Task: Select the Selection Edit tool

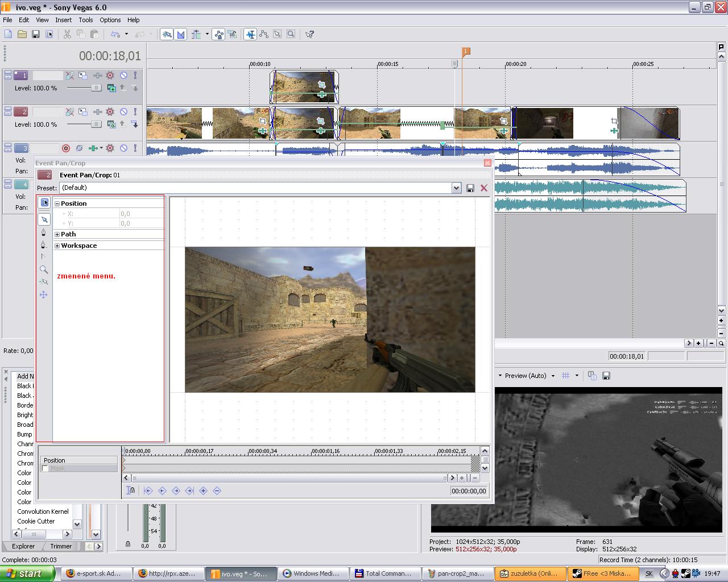Action: (278, 34)
